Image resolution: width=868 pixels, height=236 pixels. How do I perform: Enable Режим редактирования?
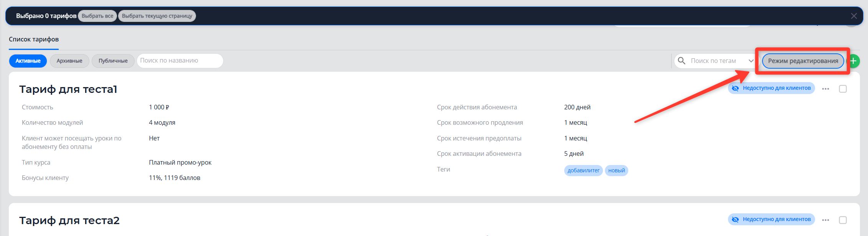pos(803,61)
